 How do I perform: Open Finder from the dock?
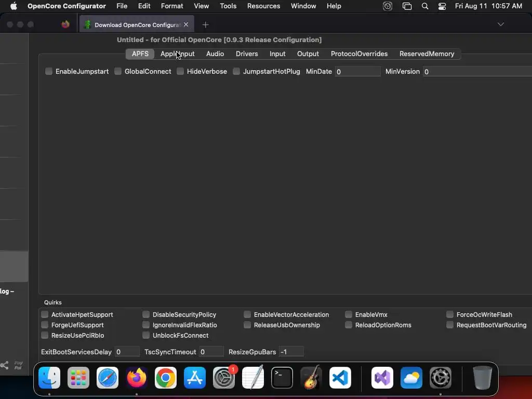(49, 378)
